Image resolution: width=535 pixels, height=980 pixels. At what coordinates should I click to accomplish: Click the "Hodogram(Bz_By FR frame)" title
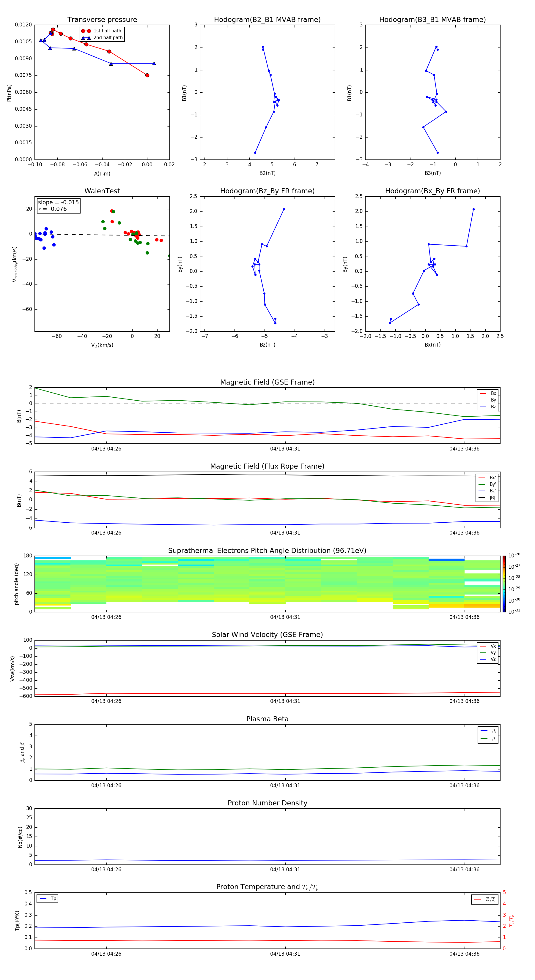[267, 191]
